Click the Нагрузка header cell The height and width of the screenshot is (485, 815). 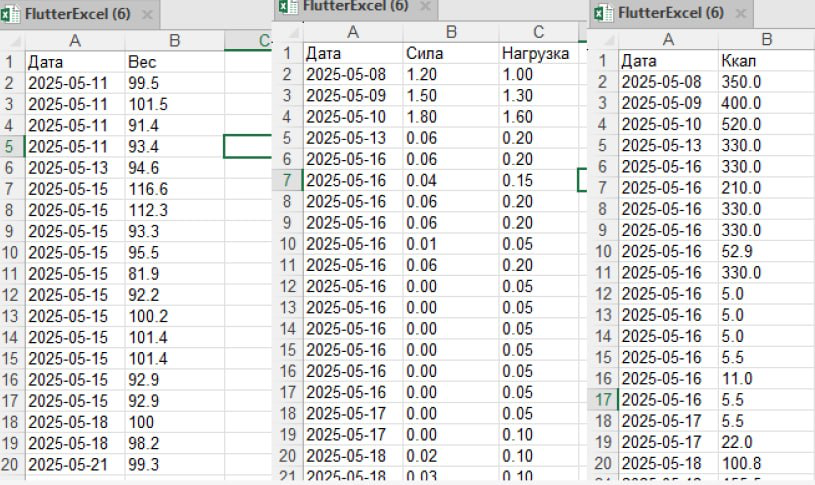tap(538, 53)
